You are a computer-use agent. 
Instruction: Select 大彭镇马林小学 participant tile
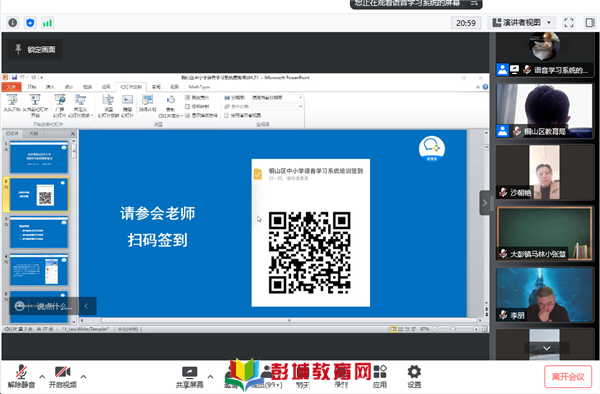click(x=544, y=233)
